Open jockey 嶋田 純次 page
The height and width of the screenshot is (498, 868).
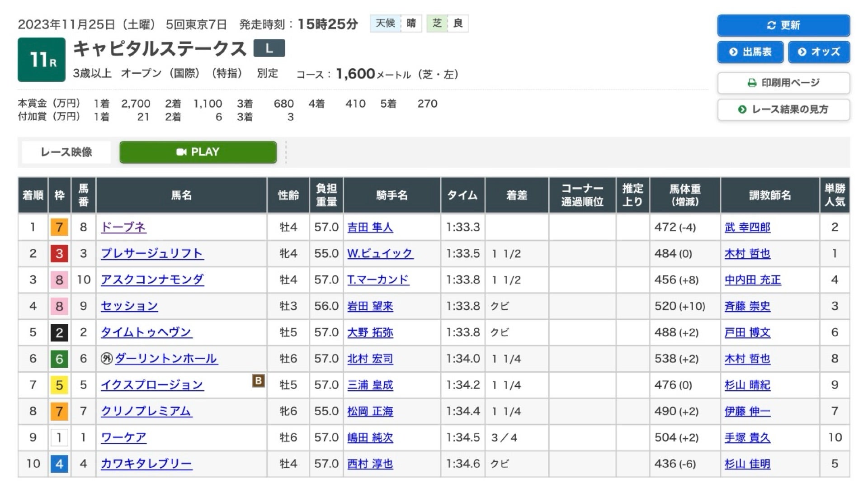(x=370, y=437)
